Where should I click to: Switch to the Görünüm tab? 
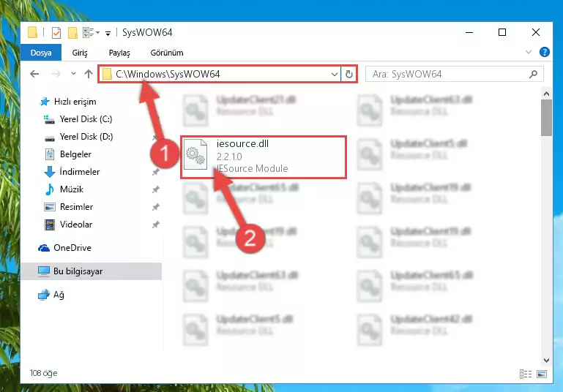click(x=167, y=53)
